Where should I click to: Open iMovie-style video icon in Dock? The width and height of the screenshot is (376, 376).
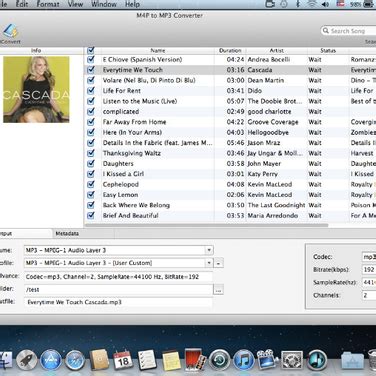tap(267, 359)
